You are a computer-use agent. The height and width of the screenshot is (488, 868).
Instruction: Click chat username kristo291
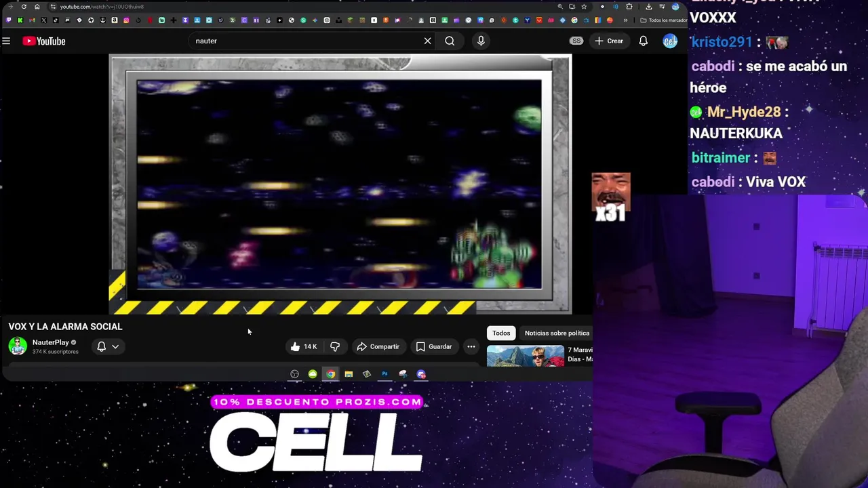coord(722,42)
